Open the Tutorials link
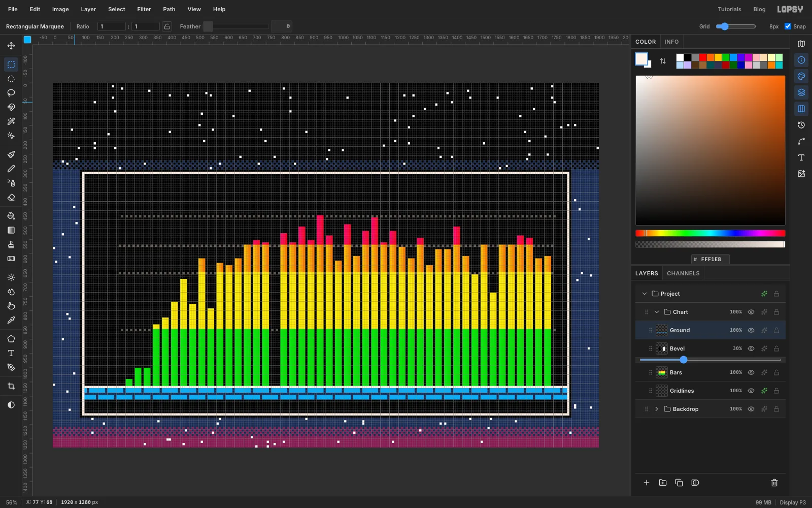 tap(729, 9)
